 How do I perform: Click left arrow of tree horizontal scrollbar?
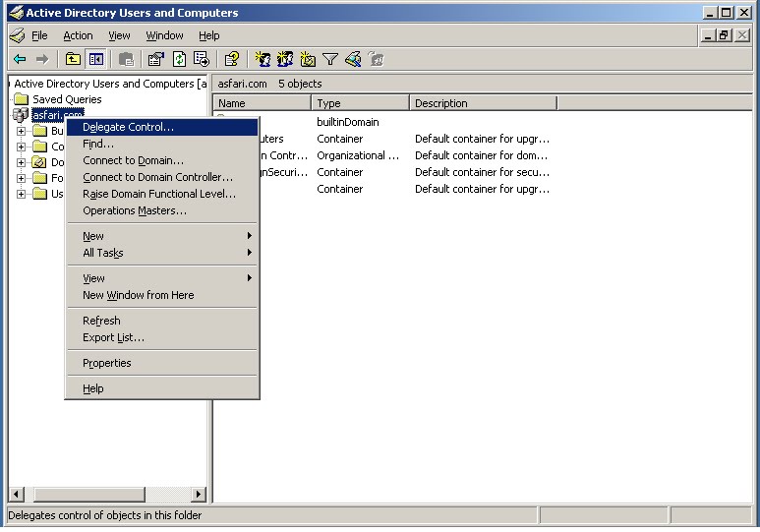coord(16,495)
